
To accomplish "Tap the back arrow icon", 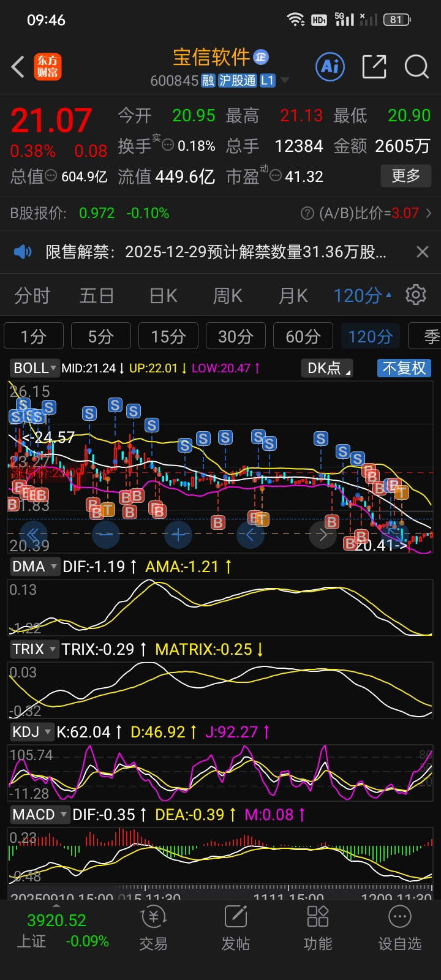I will click(x=18, y=67).
